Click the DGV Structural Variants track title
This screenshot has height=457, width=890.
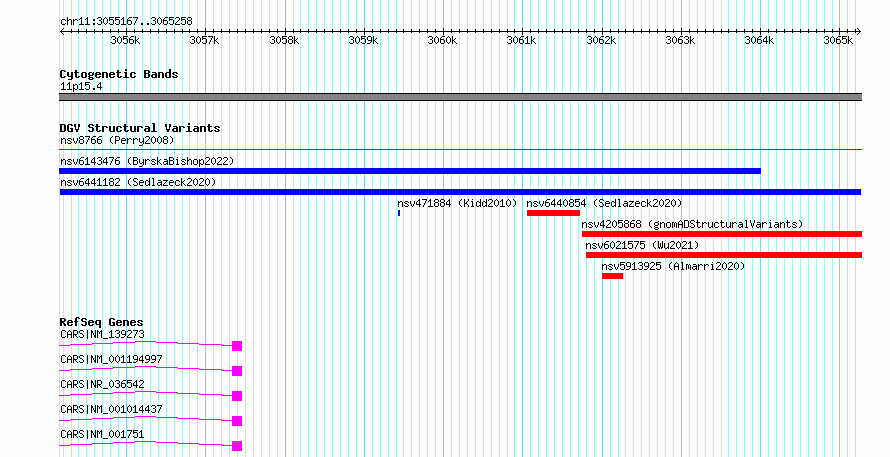pos(140,128)
